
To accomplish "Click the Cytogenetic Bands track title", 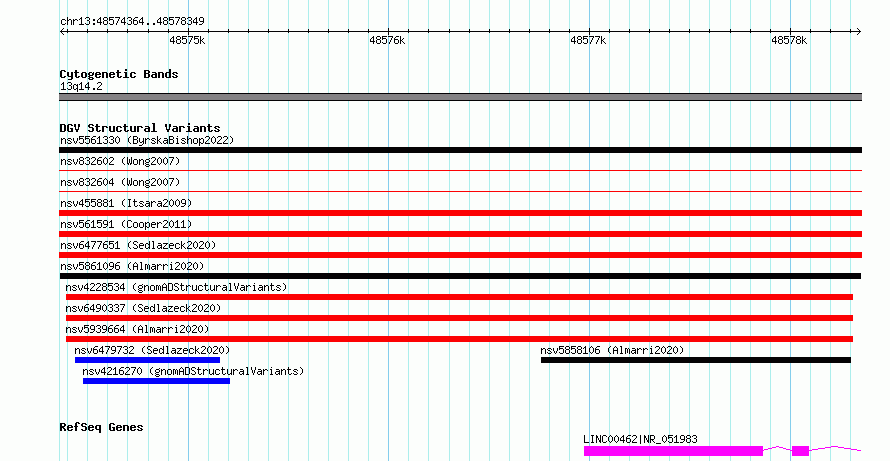I will 119,74.
